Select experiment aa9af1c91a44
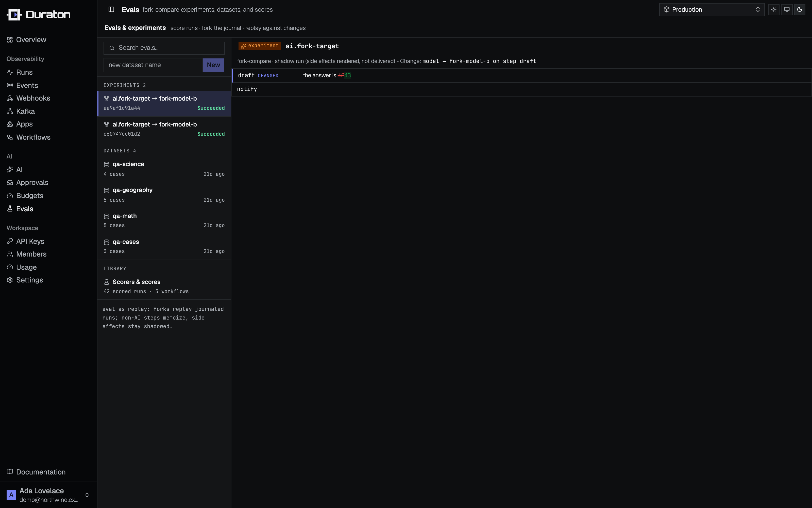Screen dimensions: 812x508 (x=164, y=103)
